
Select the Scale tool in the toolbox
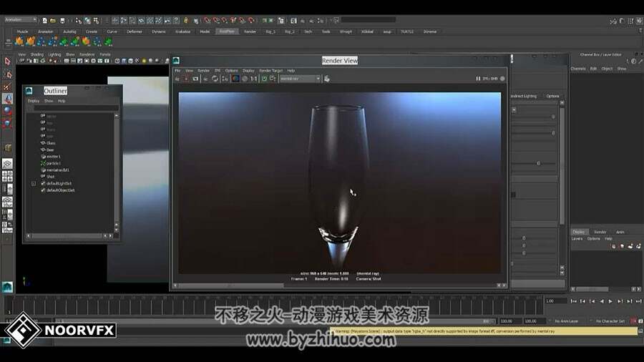[x=7, y=123]
